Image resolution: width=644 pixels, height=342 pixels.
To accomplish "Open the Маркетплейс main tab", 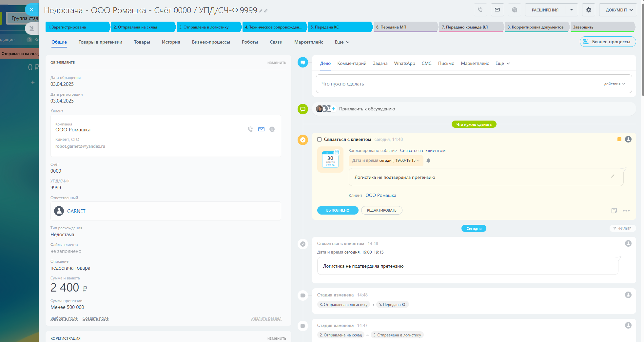I will pyautogui.click(x=309, y=42).
